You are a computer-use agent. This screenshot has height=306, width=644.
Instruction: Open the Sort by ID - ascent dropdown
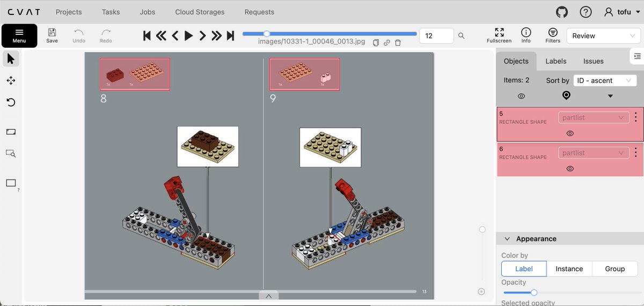pyautogui.click(x=605, y=80)
